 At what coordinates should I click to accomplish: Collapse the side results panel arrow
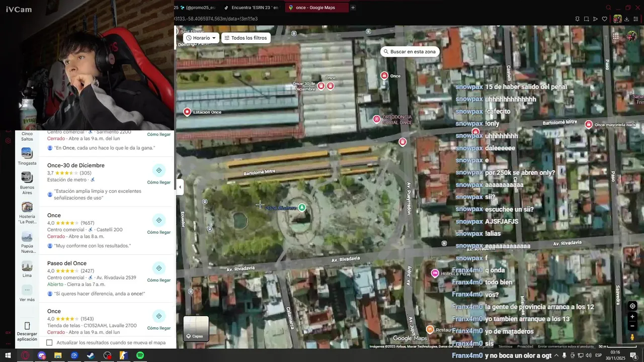tap(180, 187)
